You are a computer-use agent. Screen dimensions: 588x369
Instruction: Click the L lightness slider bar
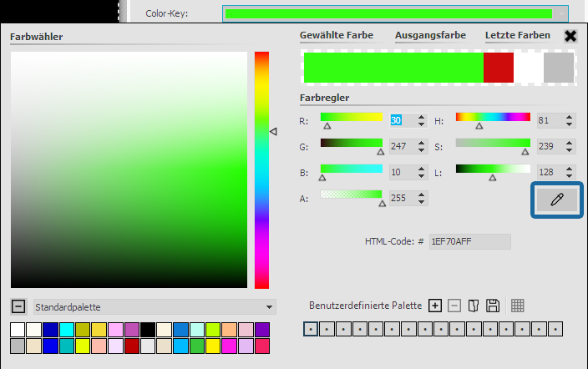(x=493, y=169)
